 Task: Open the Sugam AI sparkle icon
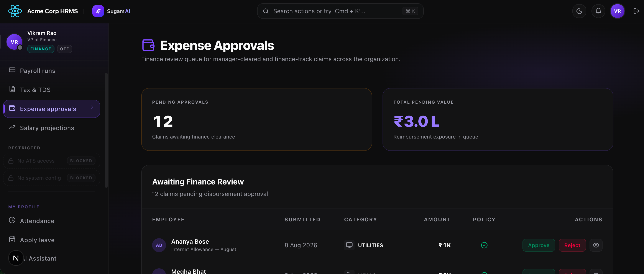click(98, 11)
